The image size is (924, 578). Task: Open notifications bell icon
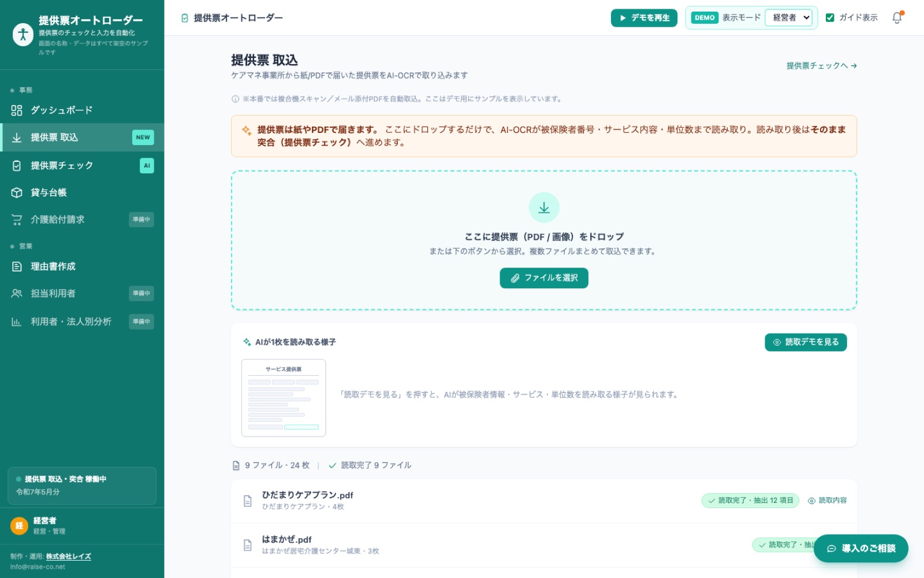(897, 18)
